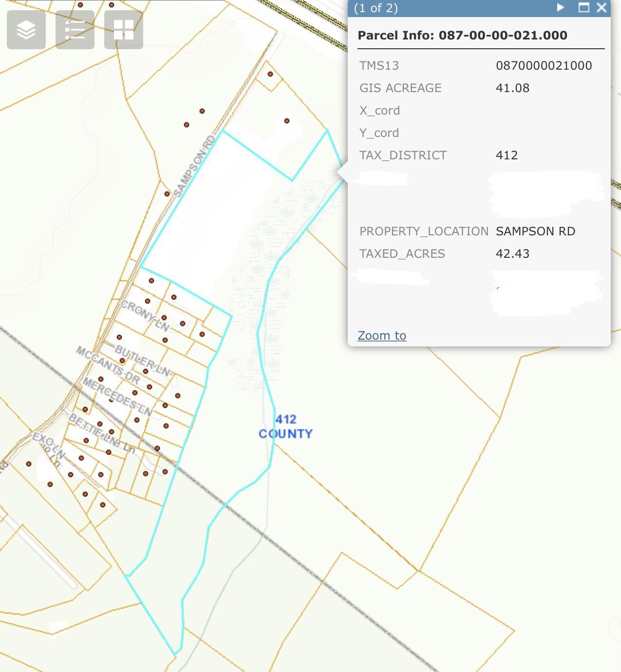The width and height of the screenshot is (621, 672).
Task: Click the Zoom to link
Action: 382,335
